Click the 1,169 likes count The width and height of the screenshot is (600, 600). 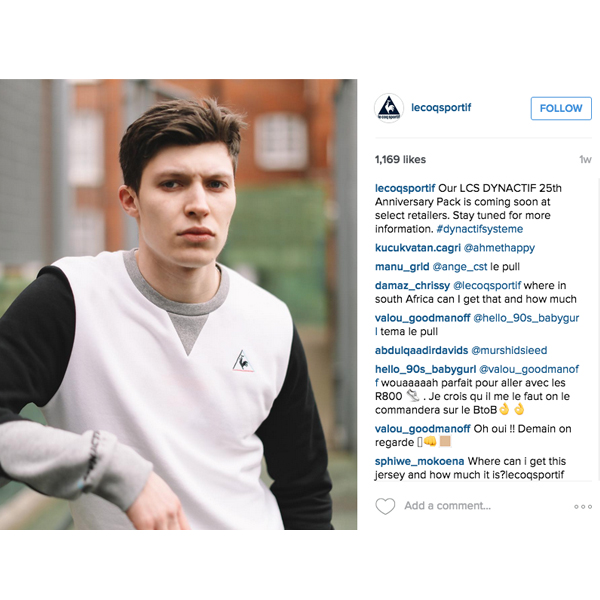pos(400,160)
